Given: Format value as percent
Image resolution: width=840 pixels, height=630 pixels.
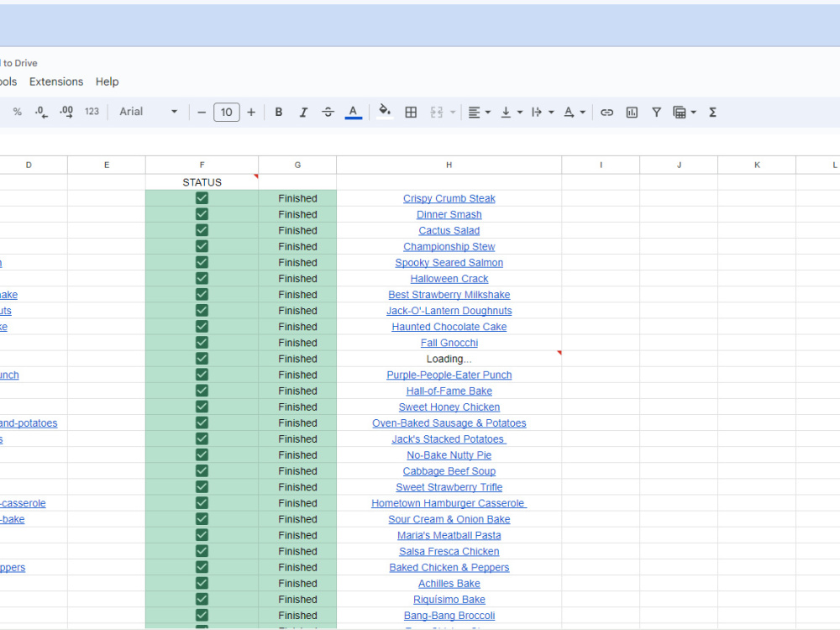Looking at the screenshot, I should tap(17, 112).
